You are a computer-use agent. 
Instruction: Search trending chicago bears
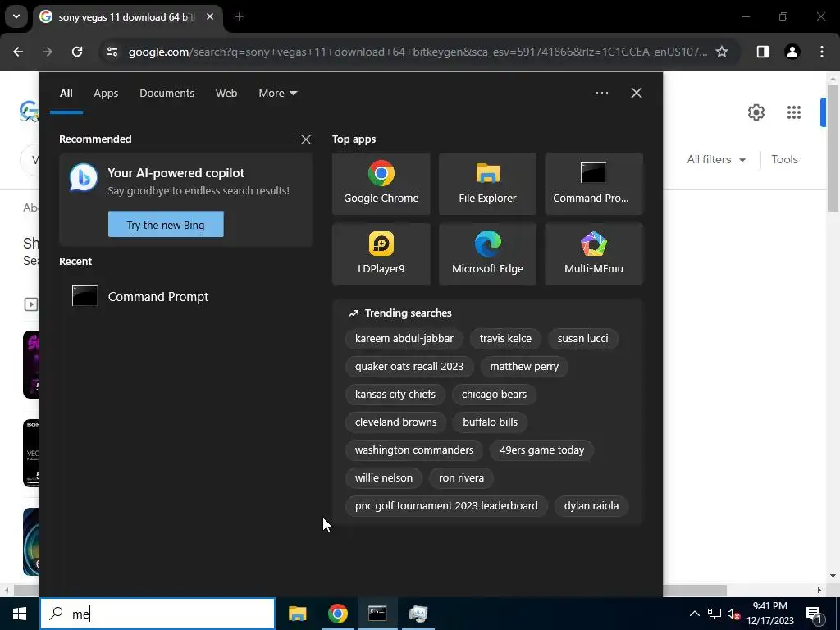click(x=494, y=395)
